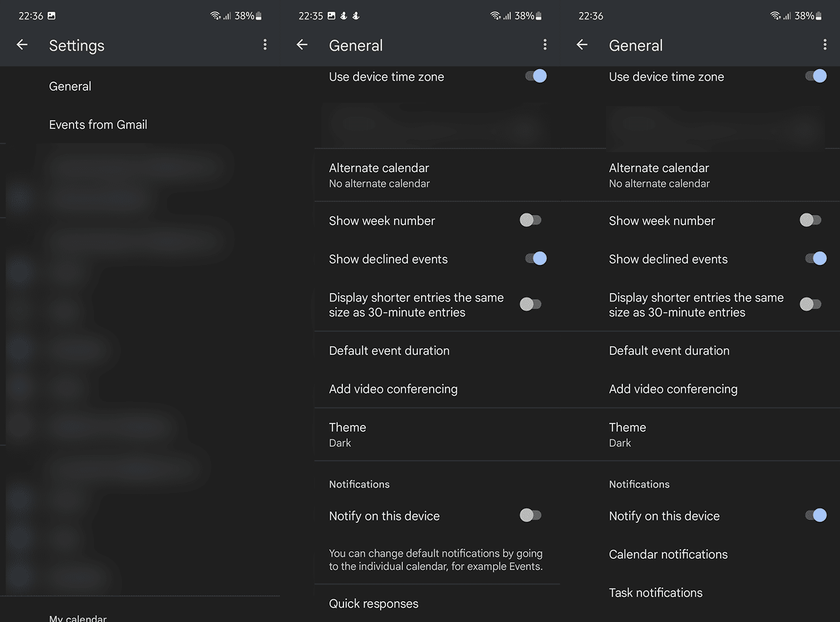Screen dimensions: 840x622
Task: Disable Show declined events in right panel
Action: [816, 259]
